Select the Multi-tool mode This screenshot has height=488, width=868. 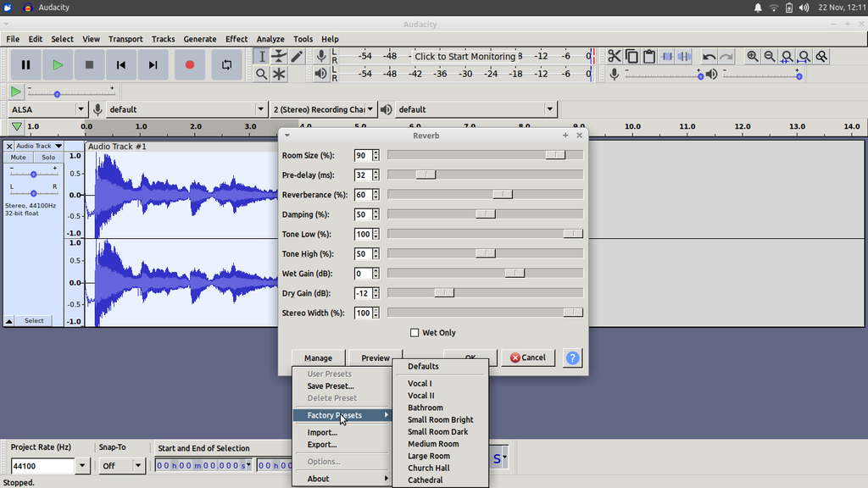coord(280,75)
